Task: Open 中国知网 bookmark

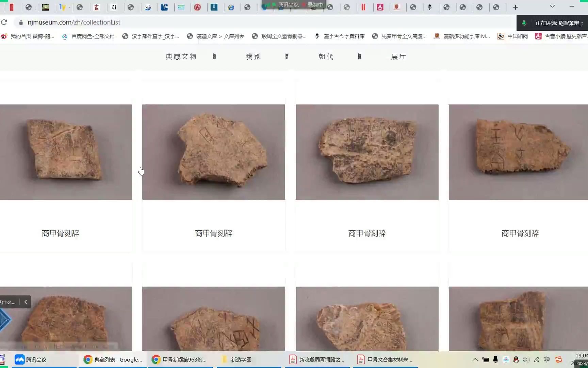Action: [x=513, y=36]
